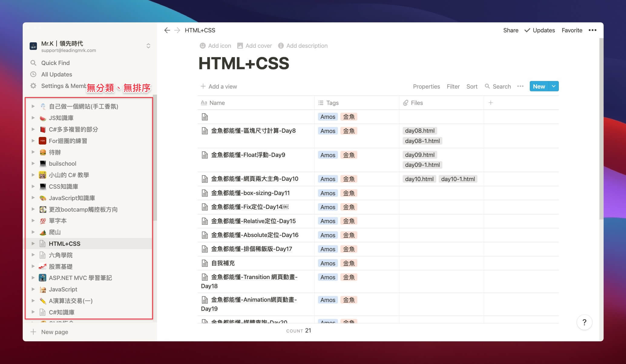This screenshot has height=364, width=626.
Task: Expand the JS知識庫 page toggle
Action: (x=33, y=118)
